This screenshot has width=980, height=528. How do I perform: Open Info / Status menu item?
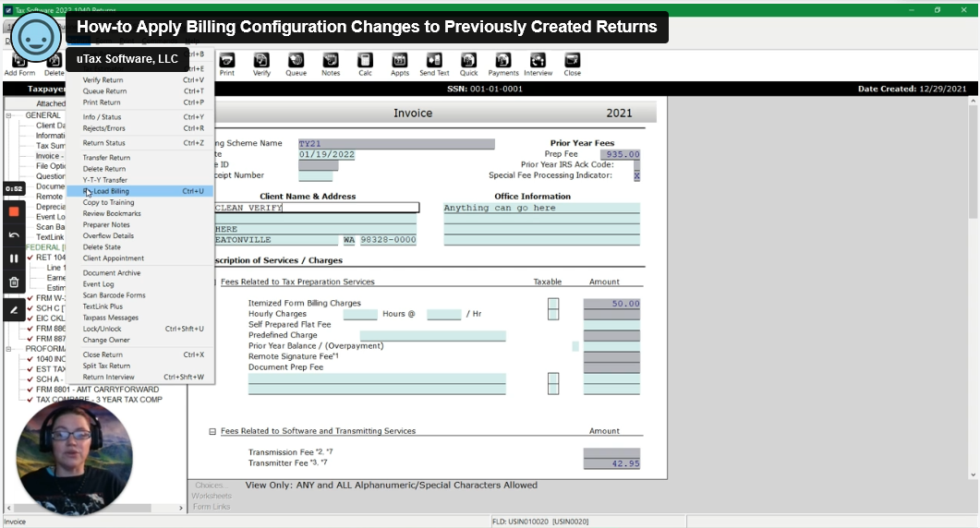click(x=140, y=117)
